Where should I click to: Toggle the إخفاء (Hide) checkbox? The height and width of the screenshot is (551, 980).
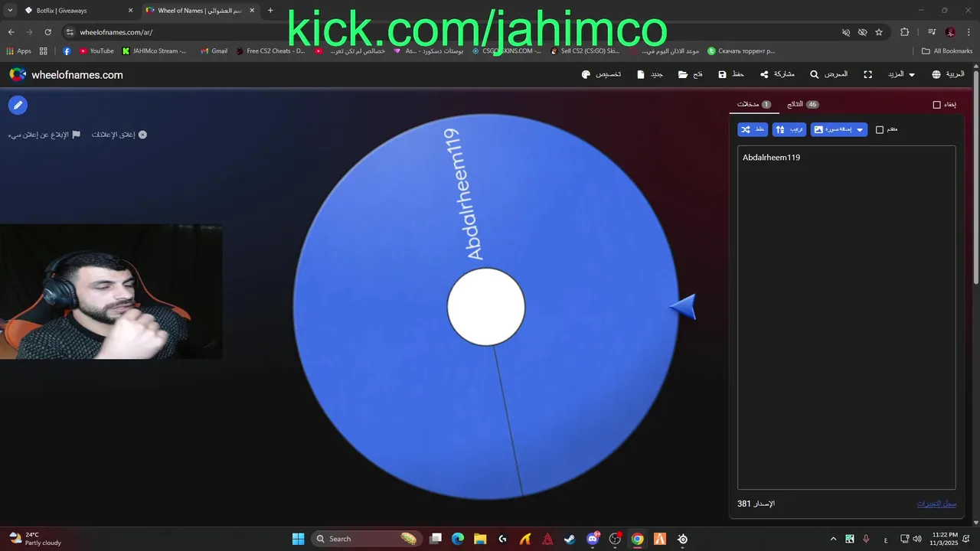[x=936, y=105]
